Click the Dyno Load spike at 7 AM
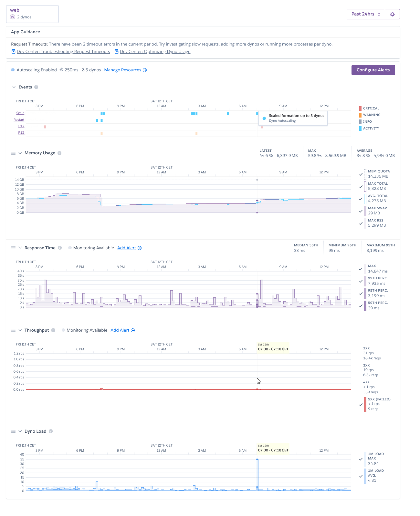The width and height of the screenshot is (420, 516). [257, 475]
